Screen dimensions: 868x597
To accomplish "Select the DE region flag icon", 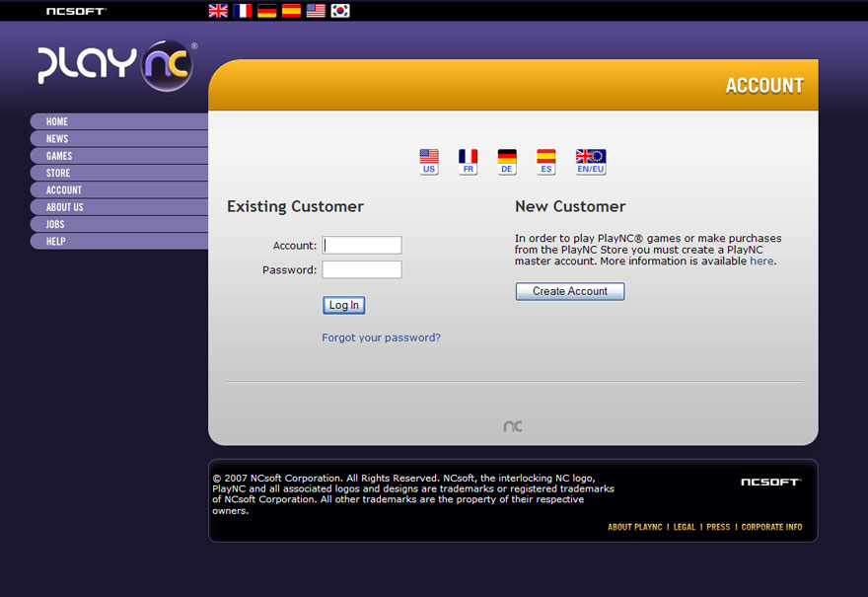I will [507, 162].
